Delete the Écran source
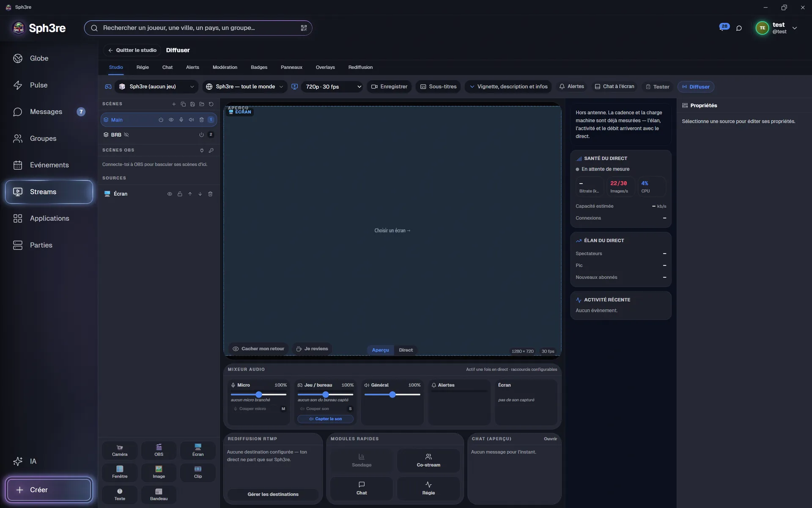812x508 pixels. pos(210,194)
